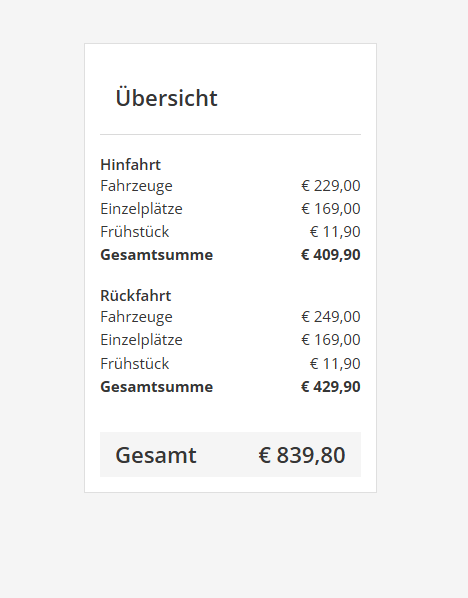Click the Gesamt total label
The width and height of the screenshot is (468, 598).
pyautogui.click(x=156, y=455)
